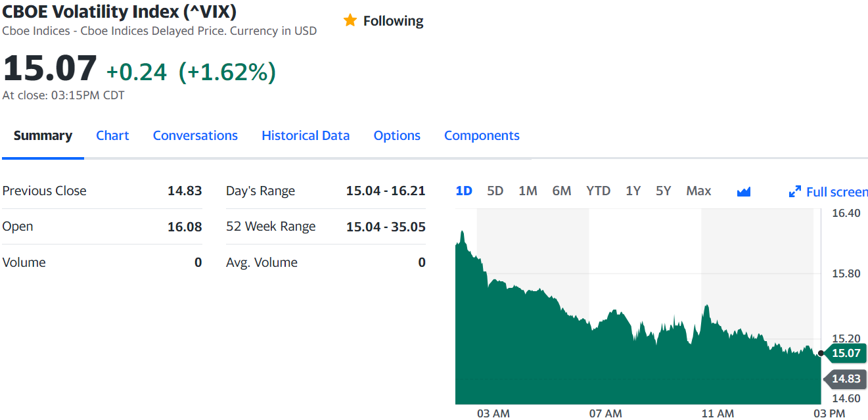The width and height of the screenshot is (868, 420).
Task: Choose the 1M chart range
Action: pyautogui.click(x=528, y=191)
